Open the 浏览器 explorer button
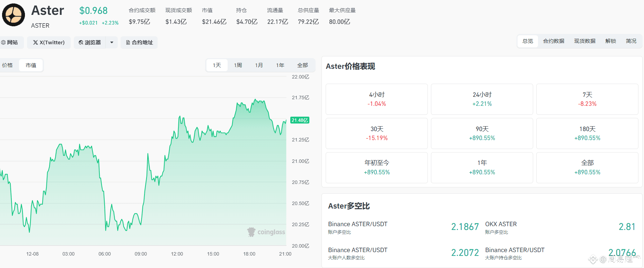This screenshot has width=644, height=268. (x=90, y=43)
